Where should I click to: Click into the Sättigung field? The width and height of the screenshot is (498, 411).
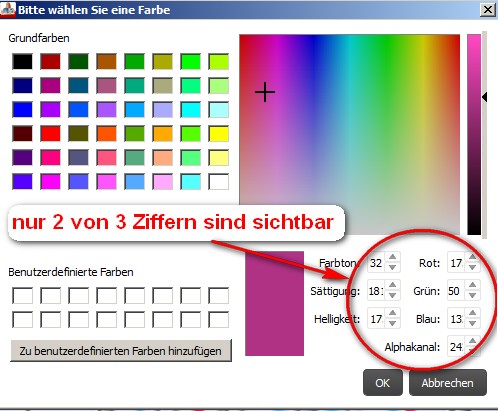376,291
